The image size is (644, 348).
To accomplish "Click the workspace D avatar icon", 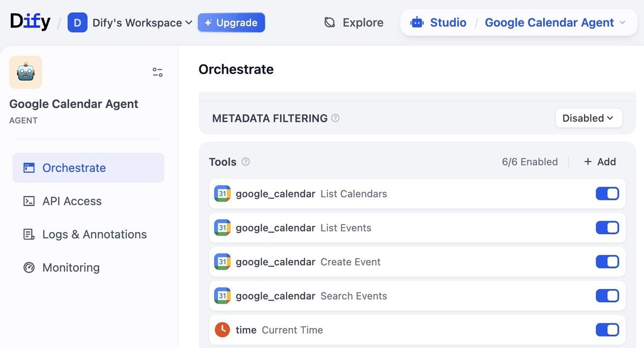I will (x=77, y=23).
